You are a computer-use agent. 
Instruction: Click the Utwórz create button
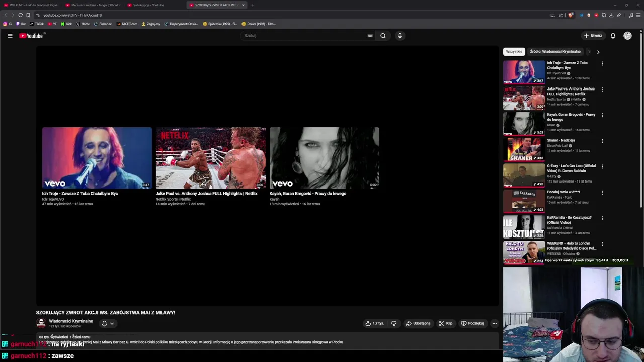pyautogui.click(x=593, y=36)
